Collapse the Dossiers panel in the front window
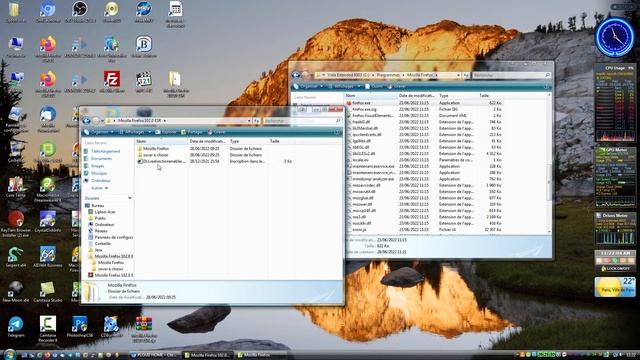Screen dimensions: 640x360 pyautogui.click(x=129, y=198)
